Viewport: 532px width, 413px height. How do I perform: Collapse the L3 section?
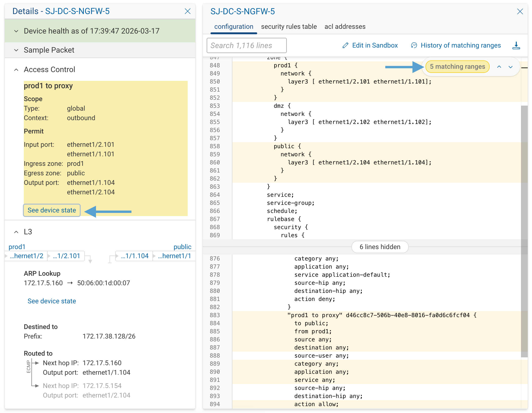pos(16,232)
